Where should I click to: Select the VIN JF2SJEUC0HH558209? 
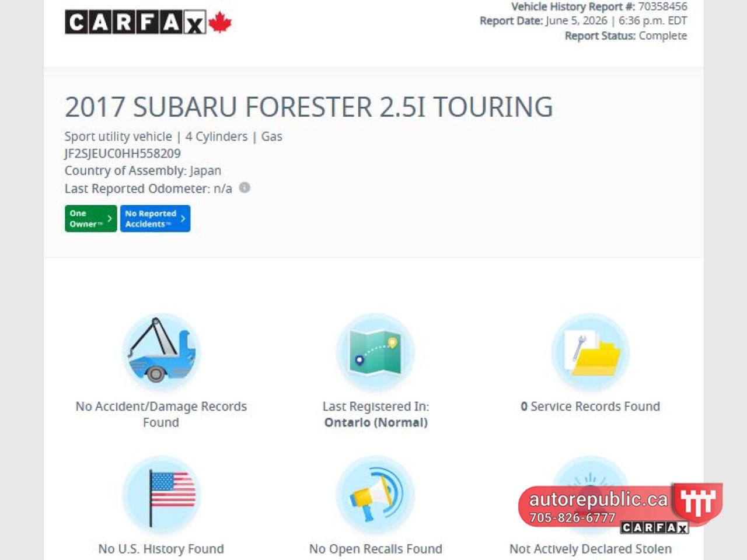coord(123,153)
